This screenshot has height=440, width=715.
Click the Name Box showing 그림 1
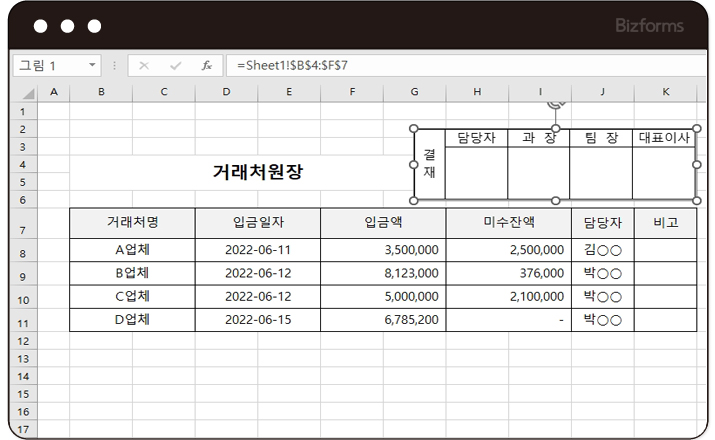click(x=57, y=66)
